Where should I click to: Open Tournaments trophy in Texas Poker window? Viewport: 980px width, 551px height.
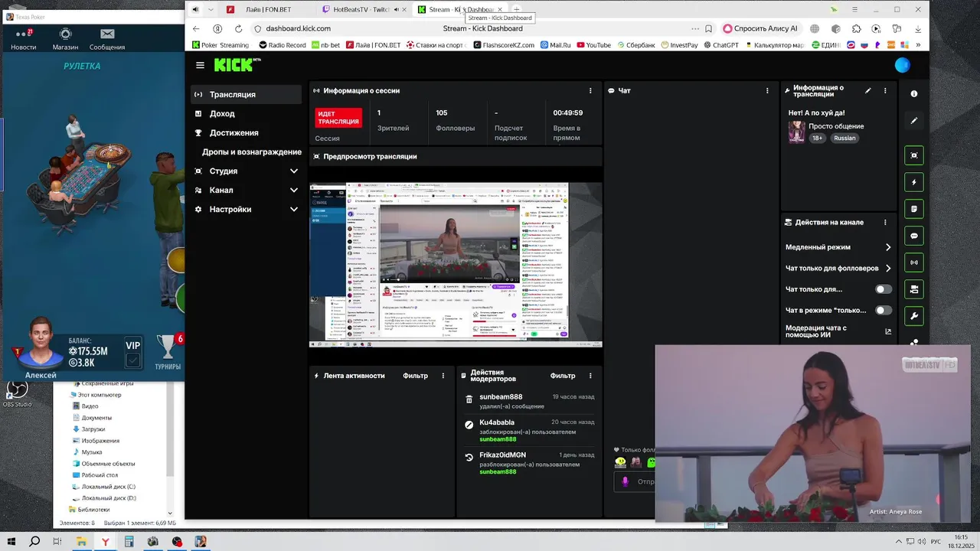pos(167,353)
